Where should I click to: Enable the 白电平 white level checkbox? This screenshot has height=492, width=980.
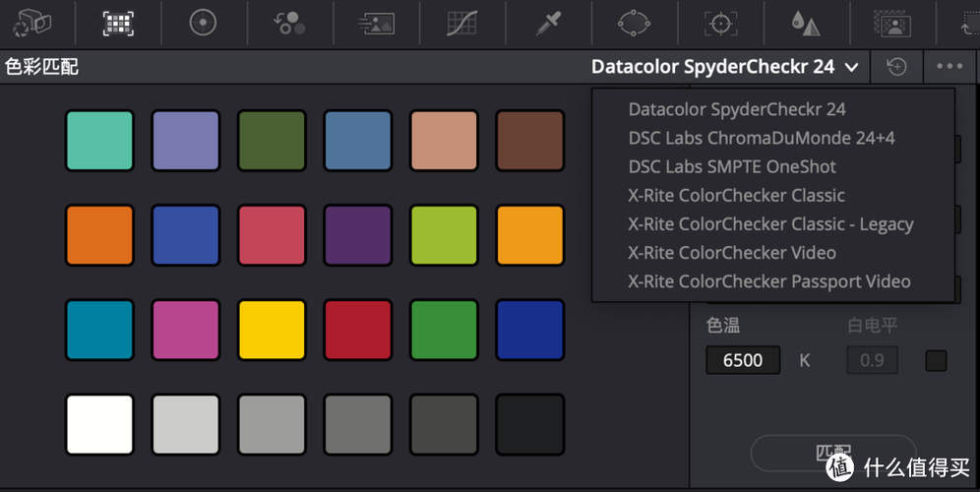point(936,361)
